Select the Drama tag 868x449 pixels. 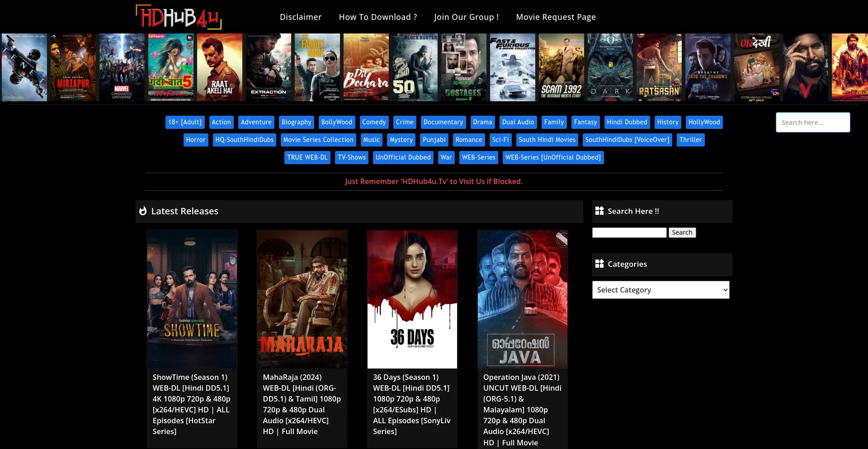(483, 122)
